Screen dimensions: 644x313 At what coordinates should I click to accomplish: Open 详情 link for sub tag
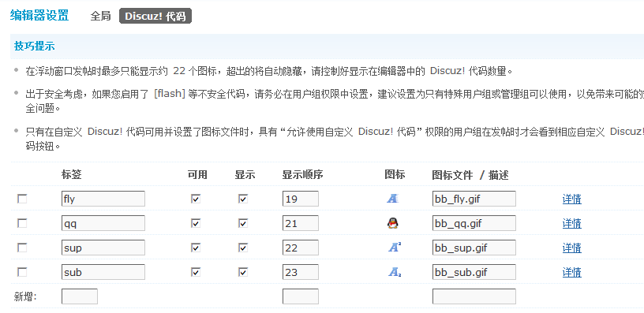click(x=571, y=272)
